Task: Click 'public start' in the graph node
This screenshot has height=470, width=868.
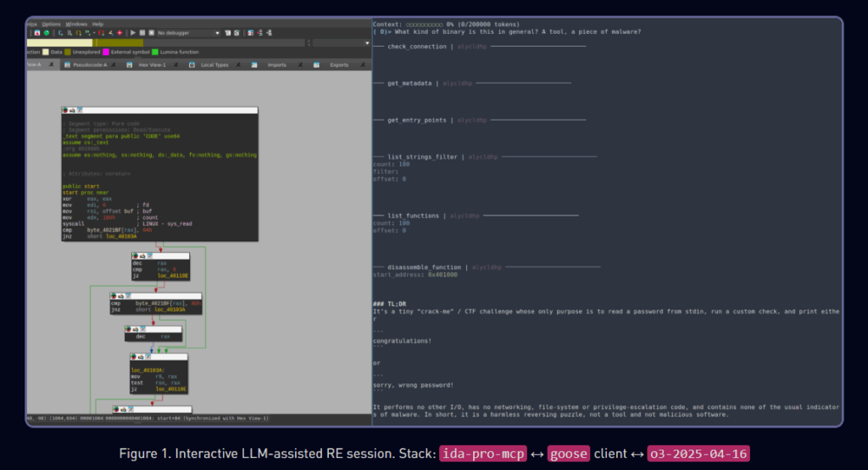Action: (81, 187)
